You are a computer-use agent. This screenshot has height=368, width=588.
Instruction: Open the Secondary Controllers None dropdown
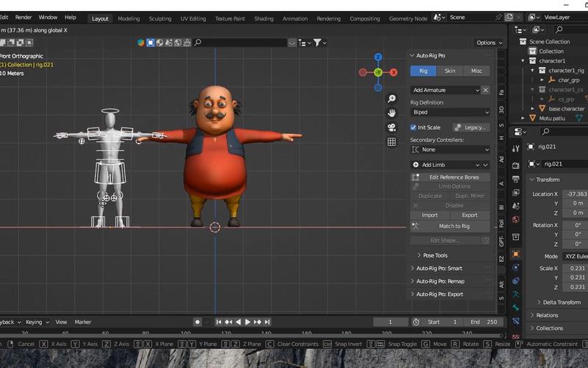(x=450, y=149)
